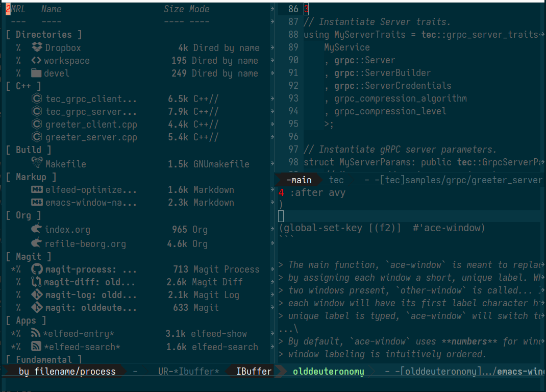Screen dimensions: 546x392
Task: Collapse the Apps filter group
Action: click(x=26, y=321)
